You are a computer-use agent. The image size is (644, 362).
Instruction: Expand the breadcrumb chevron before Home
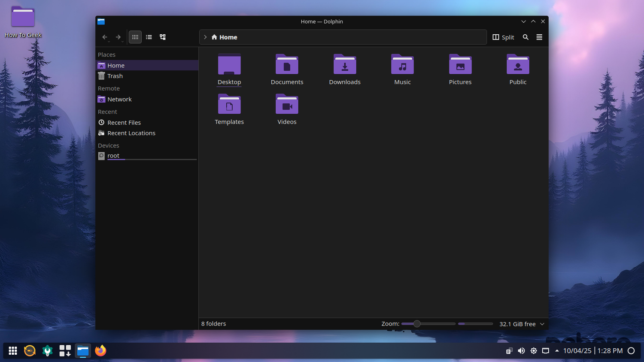click(205, 37)
